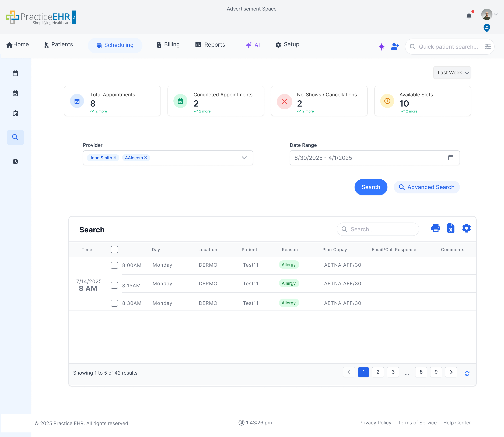Image resolution: width=504 pixels, height=437 pixels.
Task: Click the print icon in Search panel
Action: (436, 228)
